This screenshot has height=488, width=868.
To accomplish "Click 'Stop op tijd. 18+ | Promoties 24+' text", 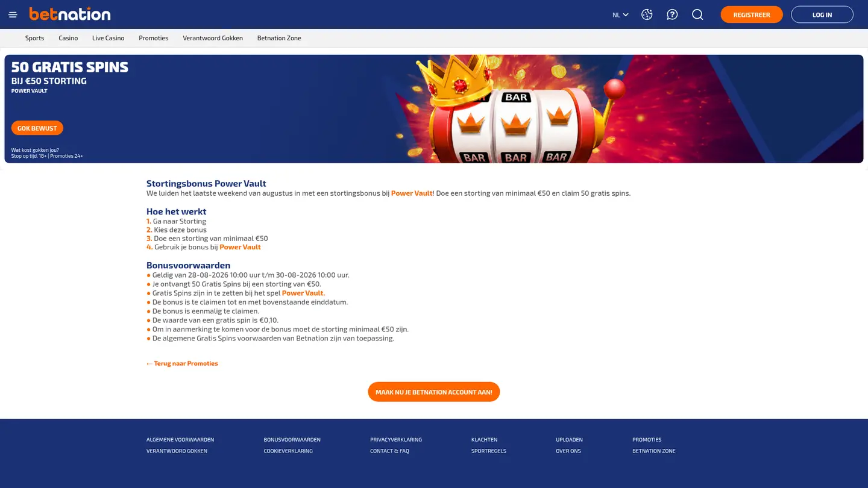I will pyautogui.click(x=47, y=156).
